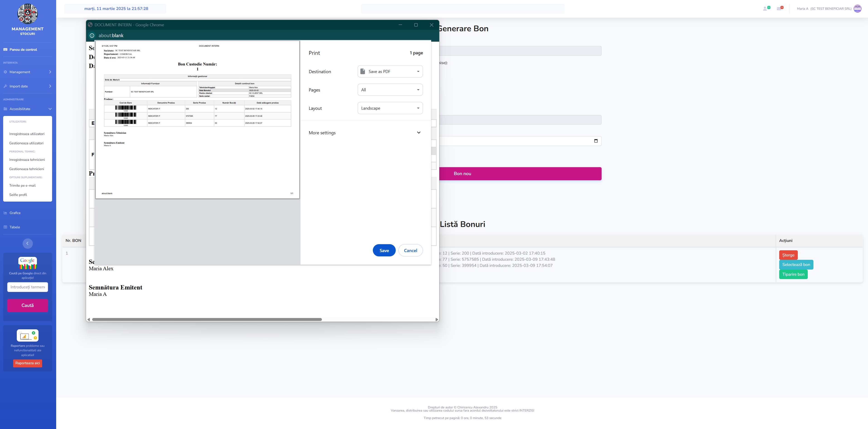The height and width of the screenshot is (429, 868).
Task: Open the Destination Save as PDF dropdown
Action: 390,71
